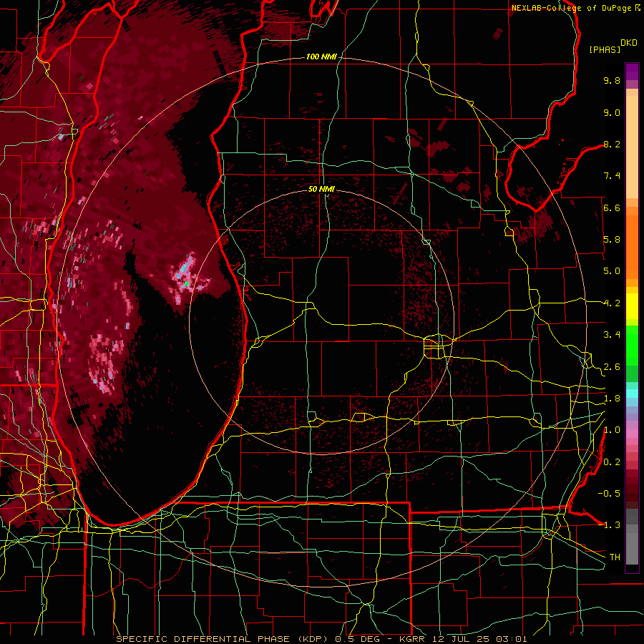Click the -0.5 scale value

[x=609, y=494]
